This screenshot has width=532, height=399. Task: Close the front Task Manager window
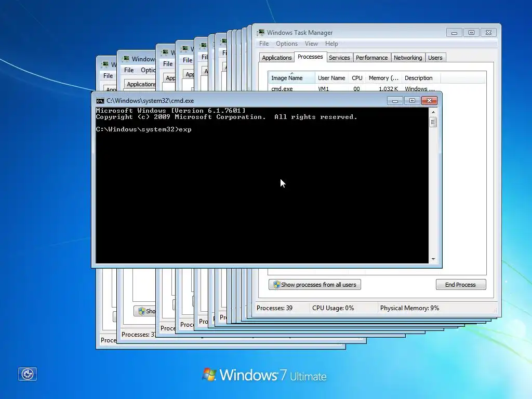coord(488,33)
